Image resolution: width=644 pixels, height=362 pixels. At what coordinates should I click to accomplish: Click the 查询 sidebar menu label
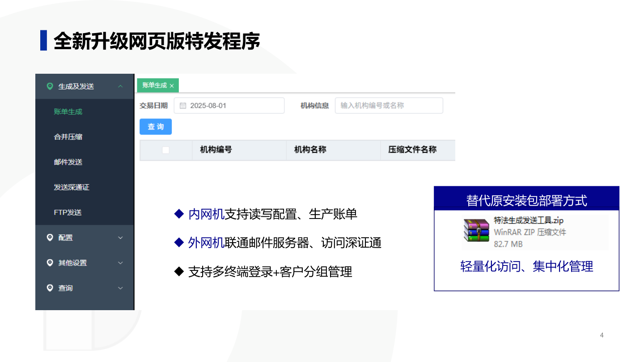65,288
